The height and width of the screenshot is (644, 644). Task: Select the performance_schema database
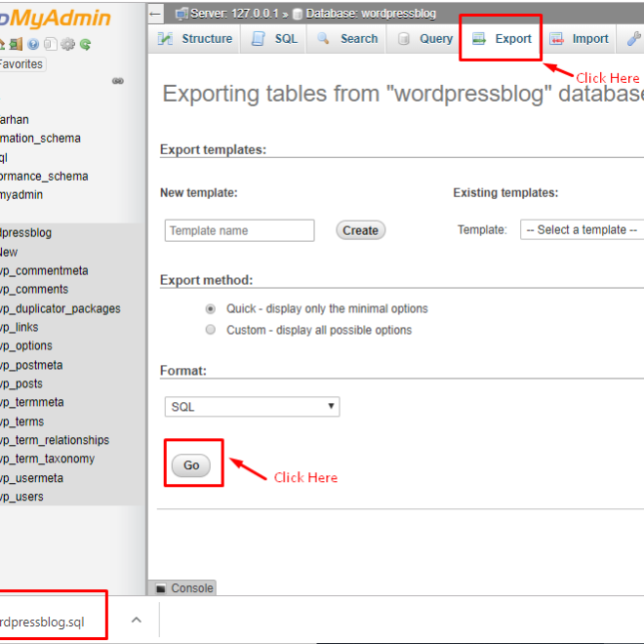click(x=44, y=177)
